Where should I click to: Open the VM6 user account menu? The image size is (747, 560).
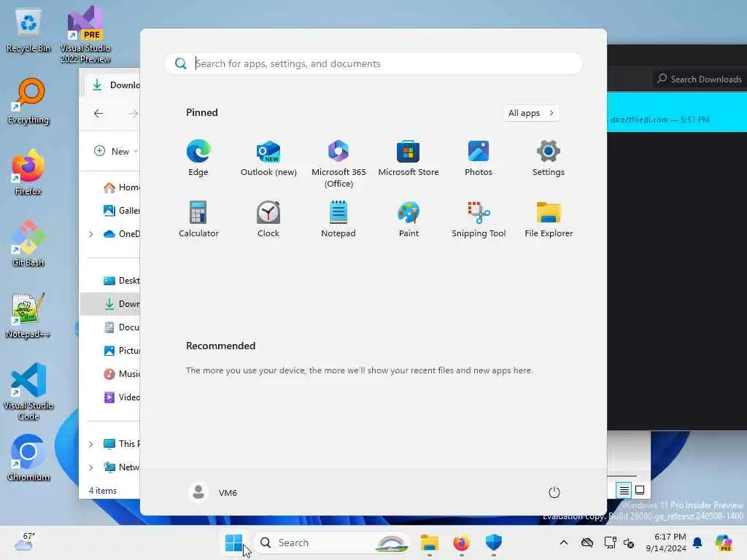tap(213, 492)
